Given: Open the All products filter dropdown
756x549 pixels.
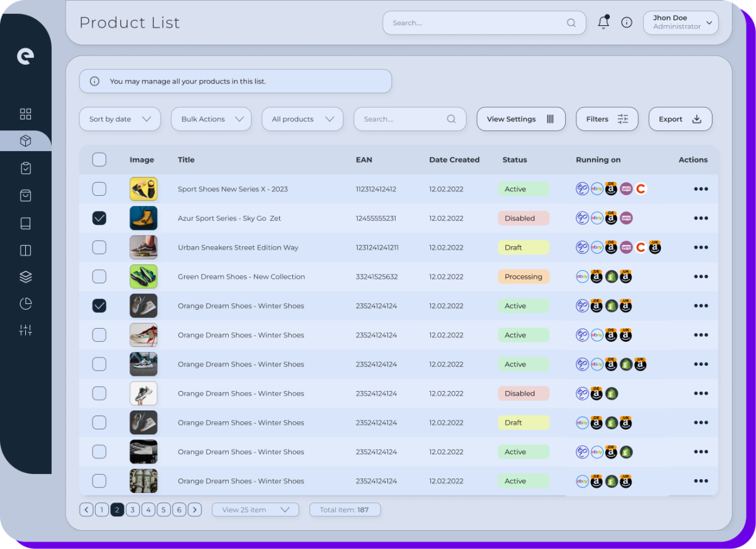Looking at the screenshot, I should point(302,118).
